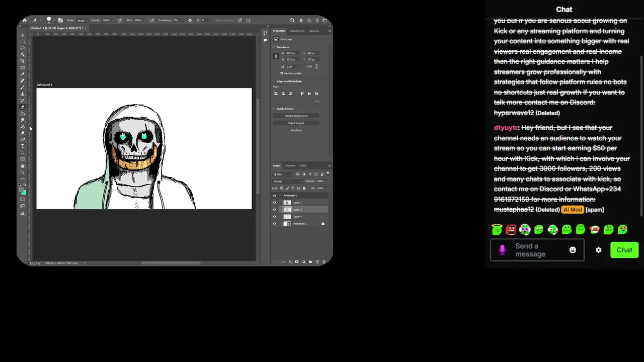Open the Normal blend mode dropdown

click(288, 182)
